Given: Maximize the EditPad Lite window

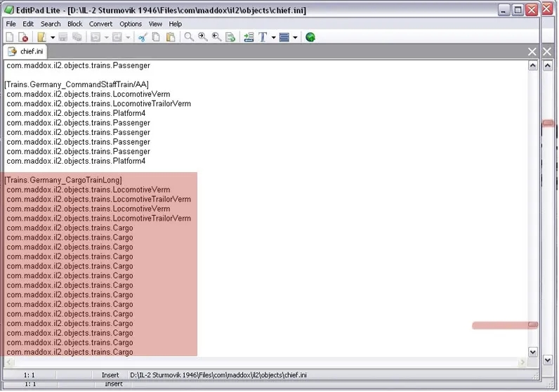Looking at the screenshot, I should click(x=518, y=10).
